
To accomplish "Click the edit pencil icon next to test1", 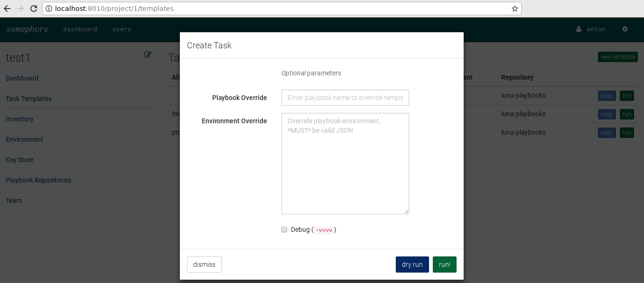I will click(x=148, y=55).
